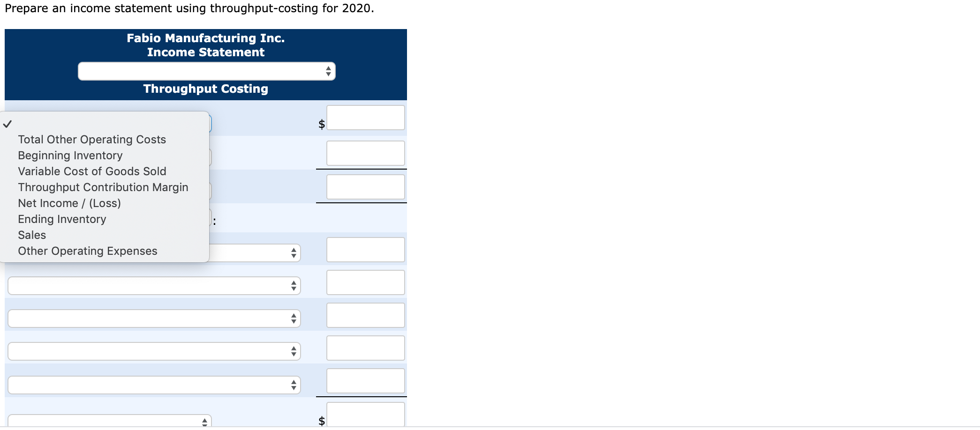This screenshot has width=980, height=430.
Task: Select "Sales" from the open dropdown menu
Action: tap(31, 235)
